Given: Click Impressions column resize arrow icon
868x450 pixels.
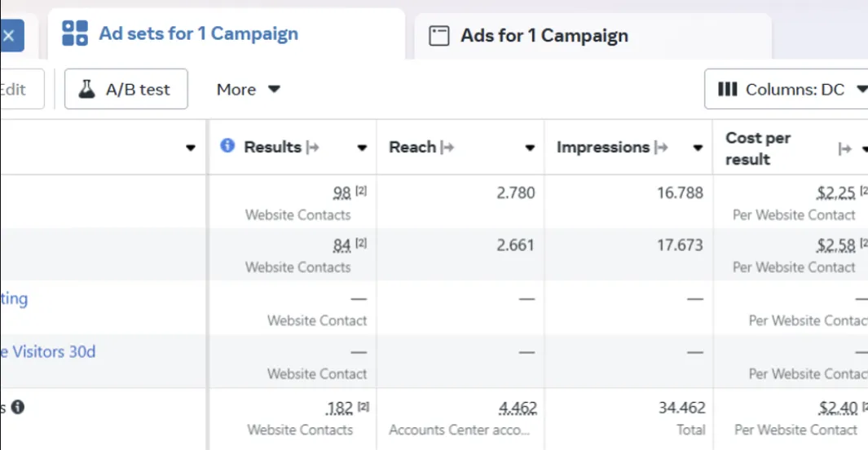Looking at the screenshot, I should point(661,148).
